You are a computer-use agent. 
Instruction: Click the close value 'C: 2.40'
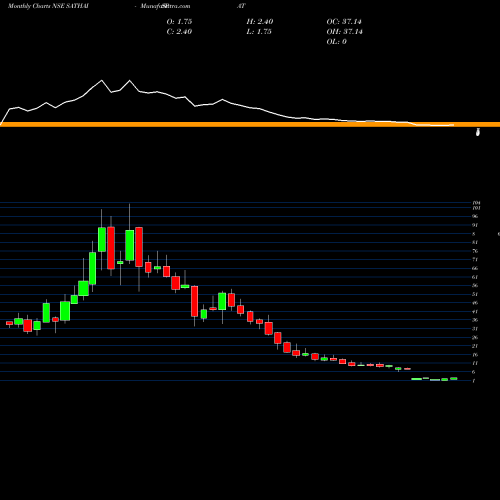pyautogui.click(x=179, y=32)
